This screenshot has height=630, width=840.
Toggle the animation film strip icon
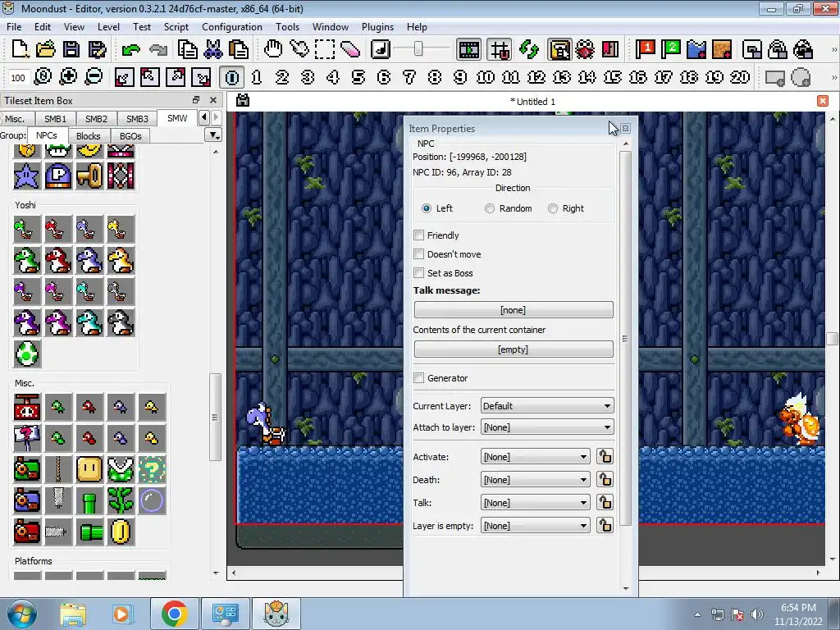468,50
